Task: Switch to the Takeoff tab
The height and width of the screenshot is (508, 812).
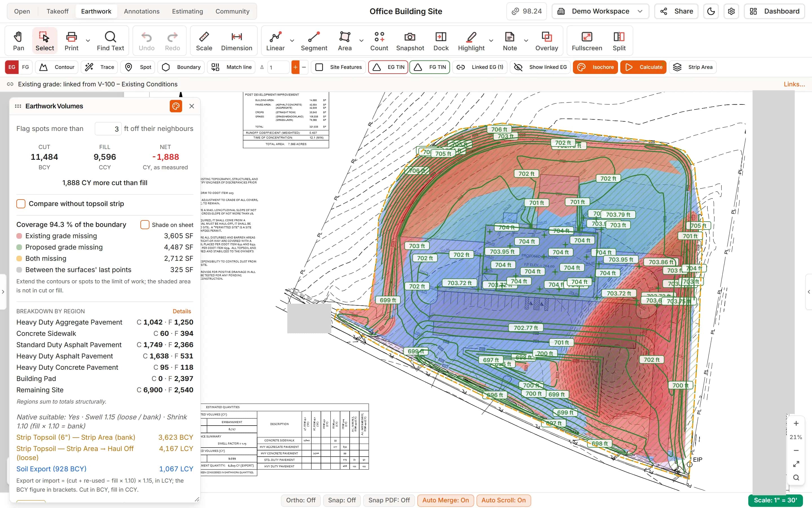Action: pos(58,11)
